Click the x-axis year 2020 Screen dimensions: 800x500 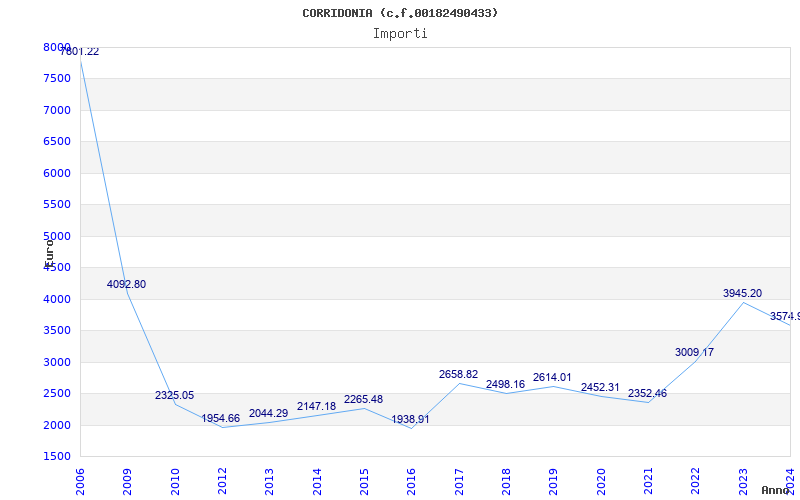pyautogui.click(x=601, y=482)
